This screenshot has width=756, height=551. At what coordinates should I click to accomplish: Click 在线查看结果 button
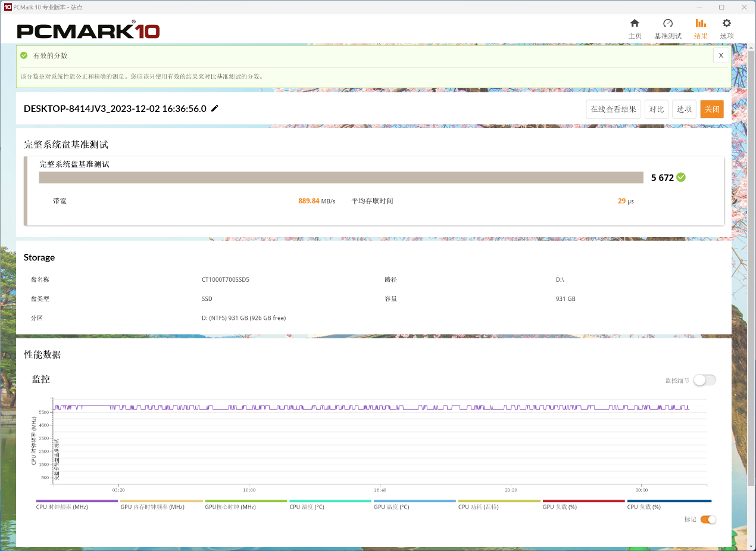tap(613, 109)
